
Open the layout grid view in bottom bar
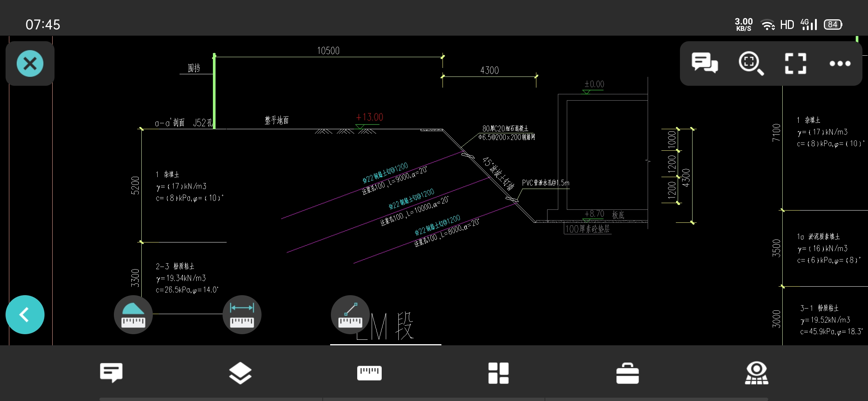coord(498,373)
